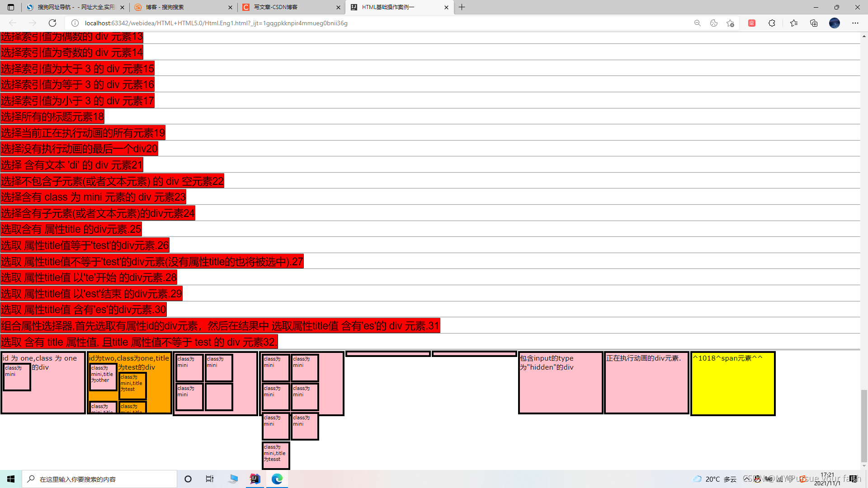Viewport: 868px width, 488px height.
Task: Open the browser extensions puzzle icon
Action: click(772, 23)
